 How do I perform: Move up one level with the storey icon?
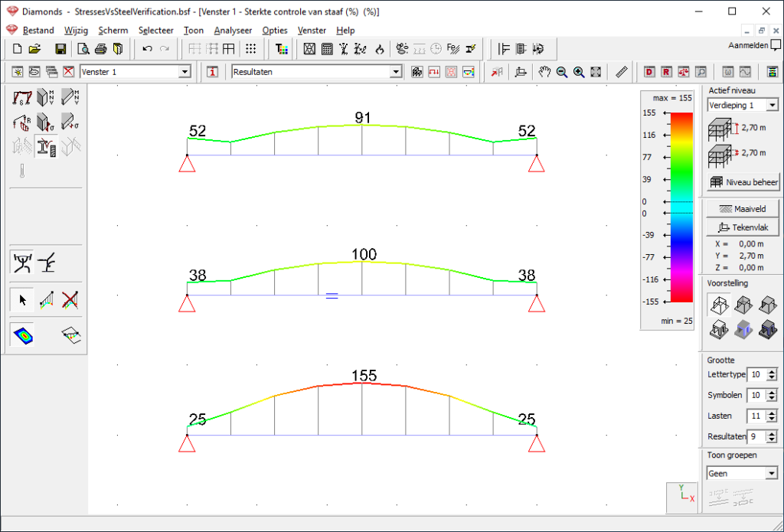pos(724,129)
